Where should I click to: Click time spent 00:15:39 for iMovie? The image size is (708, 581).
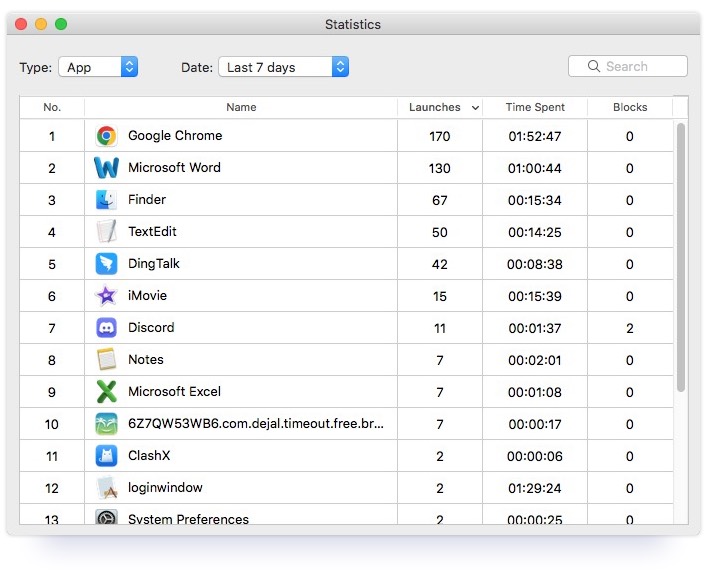[535, 297]
